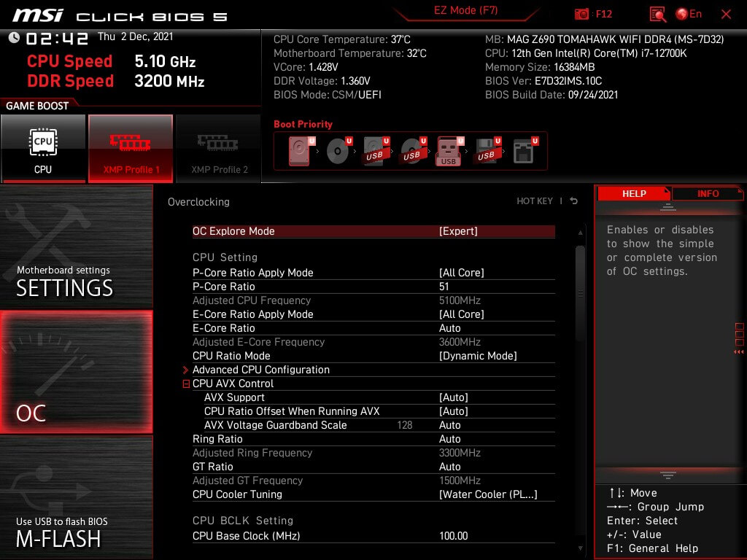
Task: Select the network boot device icon
Action: click(x=523, y=151)
